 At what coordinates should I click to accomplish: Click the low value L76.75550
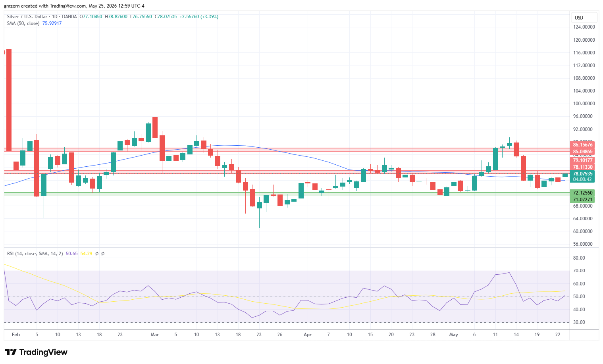tap(141, 17)
